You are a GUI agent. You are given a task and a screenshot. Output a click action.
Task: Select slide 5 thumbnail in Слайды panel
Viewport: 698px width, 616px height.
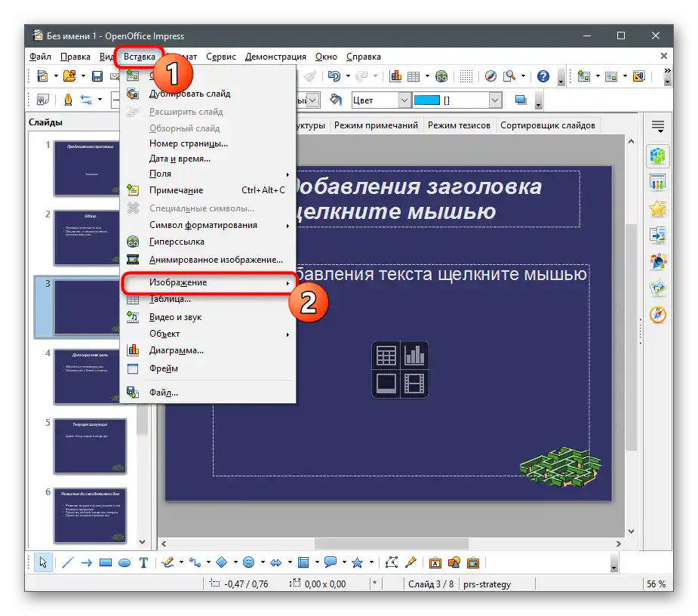pyautogui.click(x=90, y=446)
